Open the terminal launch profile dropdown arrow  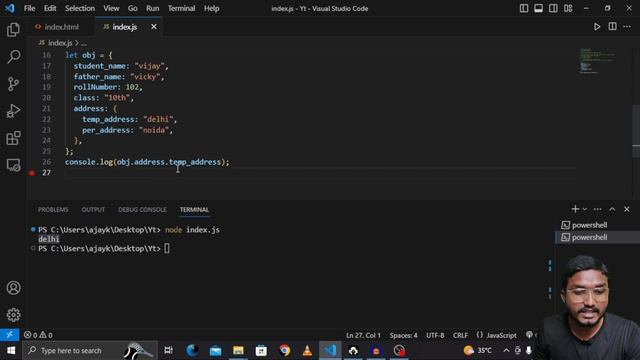(584, 209)
